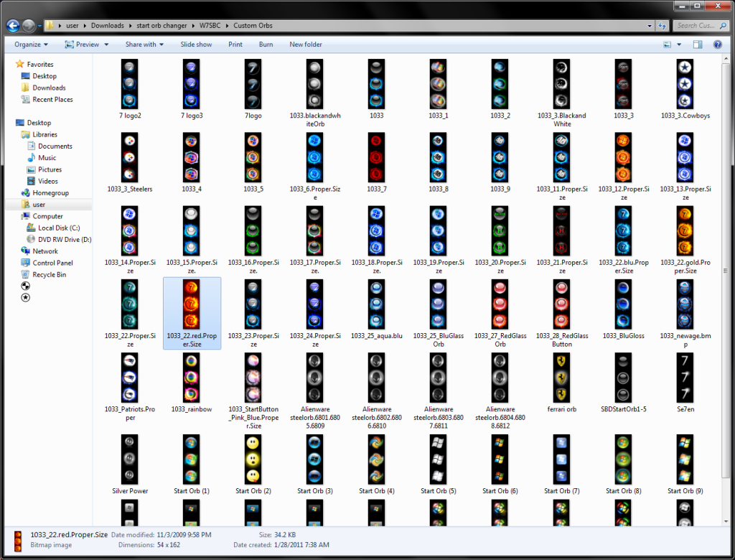Screen dimensions: 735x560
Task: Select Network in the sidebar
Action: [39, 251]
